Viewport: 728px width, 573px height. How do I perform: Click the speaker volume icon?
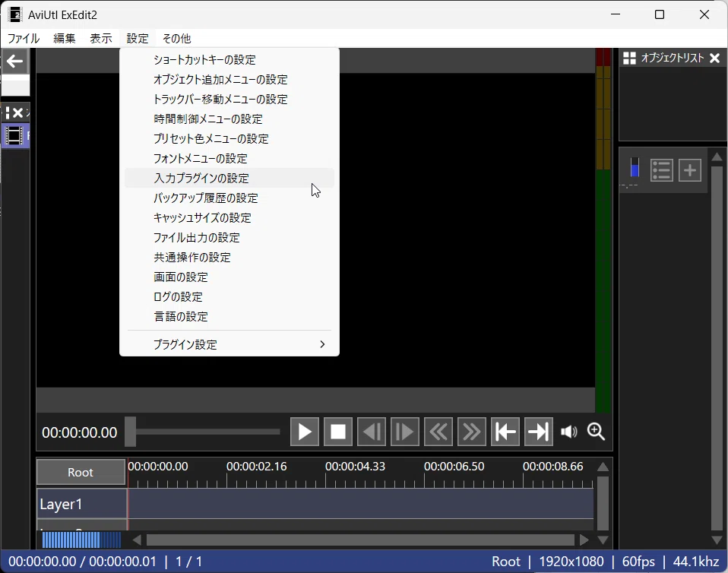(x=568, y=432)
